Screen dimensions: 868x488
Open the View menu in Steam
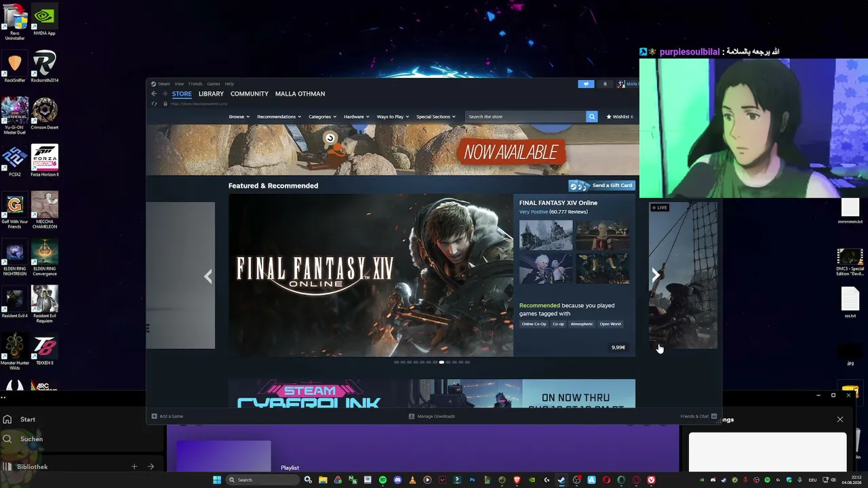179,84
